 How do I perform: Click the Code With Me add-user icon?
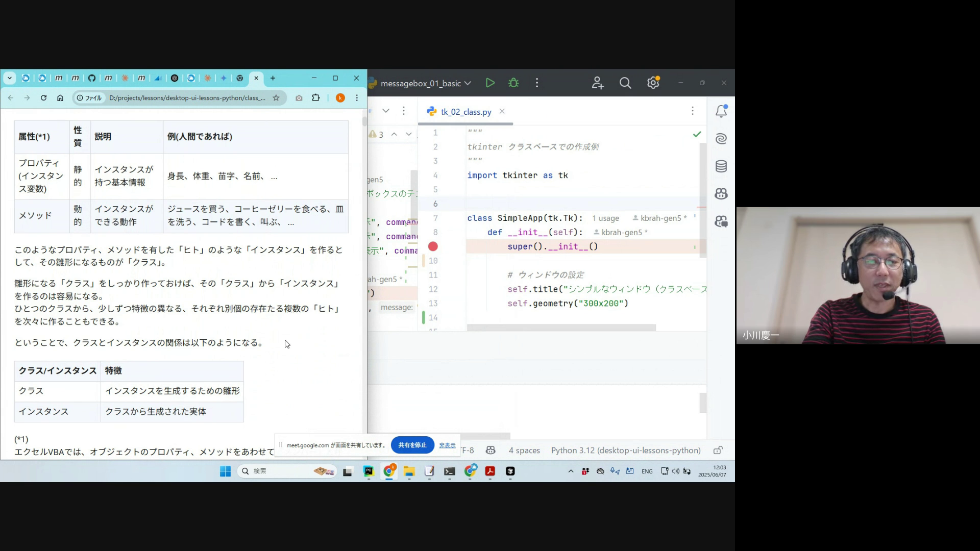(597, 83)
